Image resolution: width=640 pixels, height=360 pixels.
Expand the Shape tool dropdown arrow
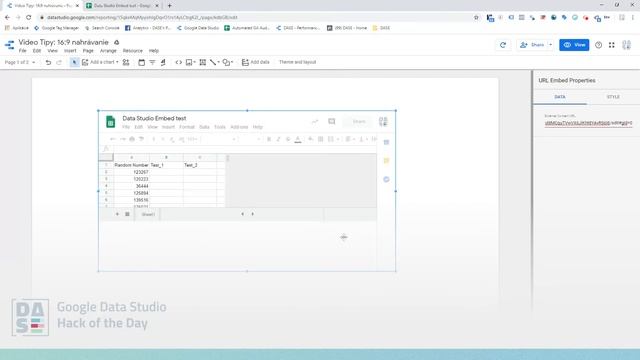(x=232, y=62)
